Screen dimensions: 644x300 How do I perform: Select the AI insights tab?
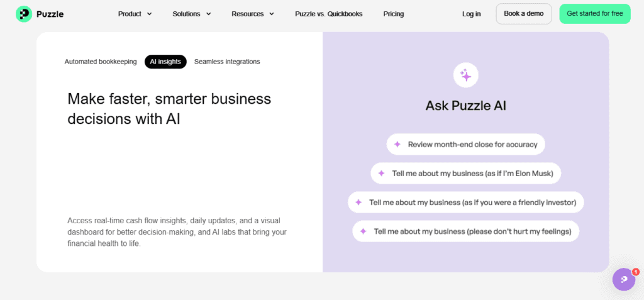[165, 62]
